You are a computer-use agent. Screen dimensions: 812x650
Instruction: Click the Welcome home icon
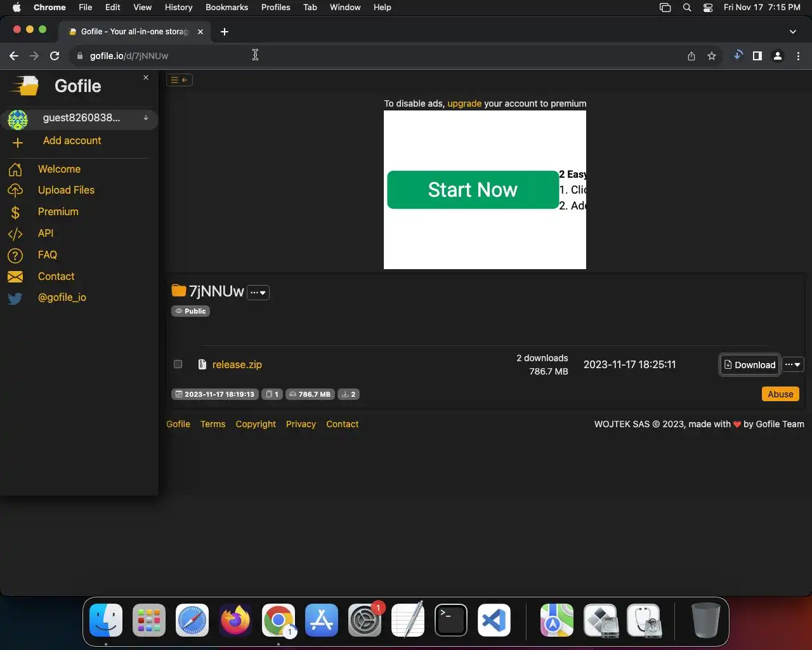tap(15, 169)
